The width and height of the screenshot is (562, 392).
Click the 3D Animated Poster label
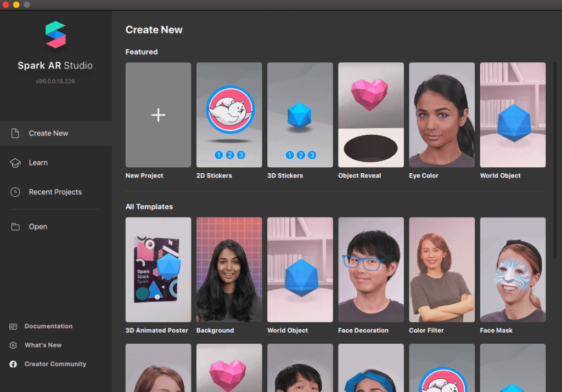[156, 331]
